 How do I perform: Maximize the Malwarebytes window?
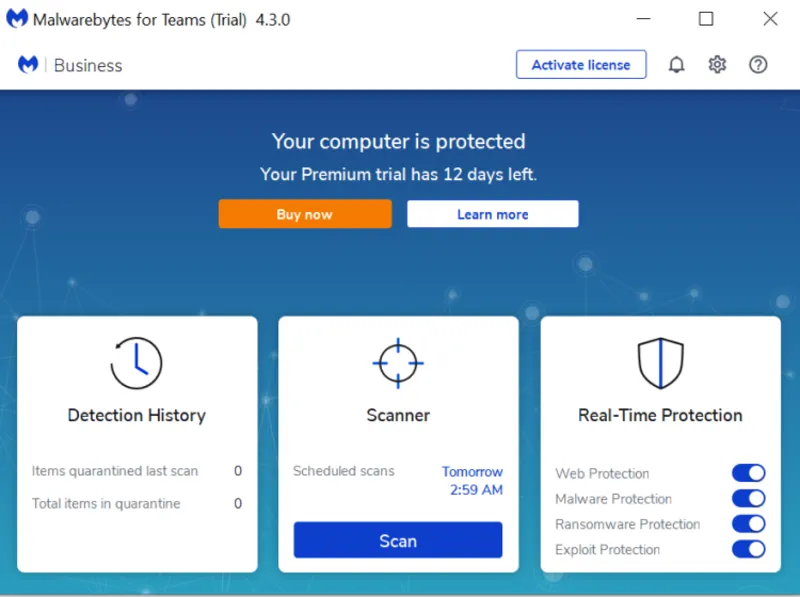[x=706, y=19]
